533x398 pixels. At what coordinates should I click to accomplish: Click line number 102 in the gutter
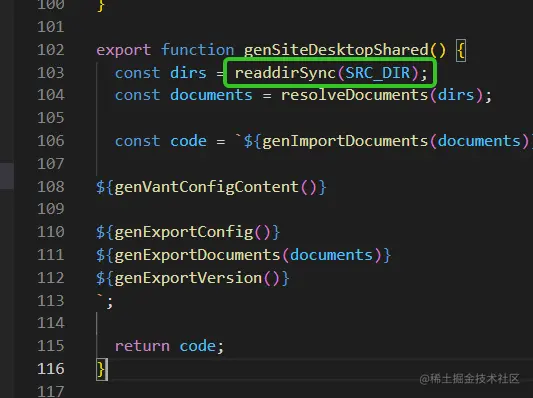[x=51, y=50]
